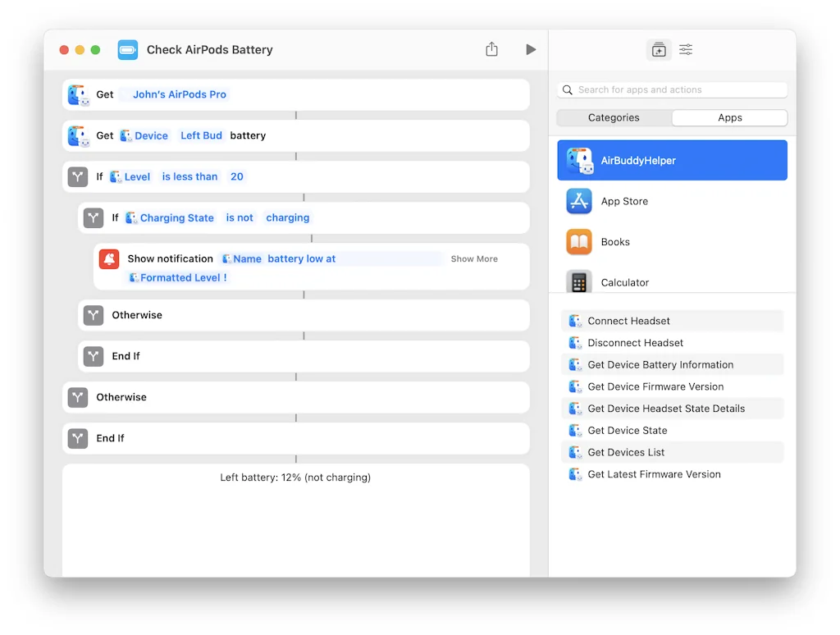This screenshot has width=840, height=635.
Task: Open the 'is less than' condition dropdown
Action: pos(189,176)
